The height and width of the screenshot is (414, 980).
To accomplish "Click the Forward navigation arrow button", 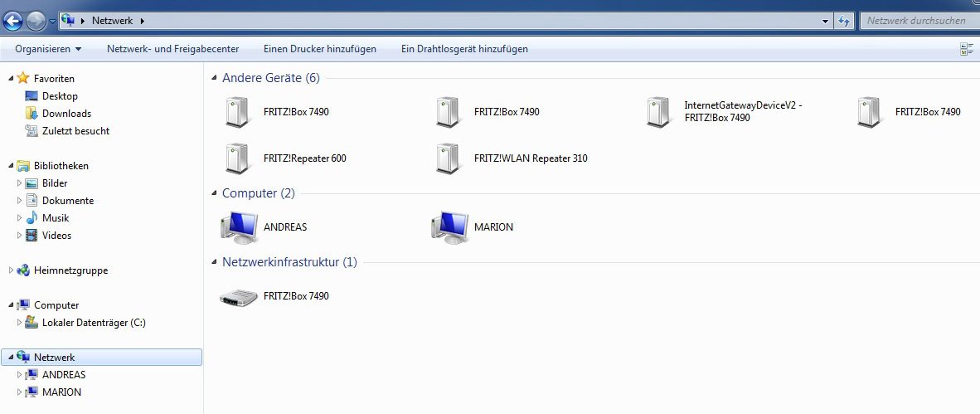I will 36,22.
